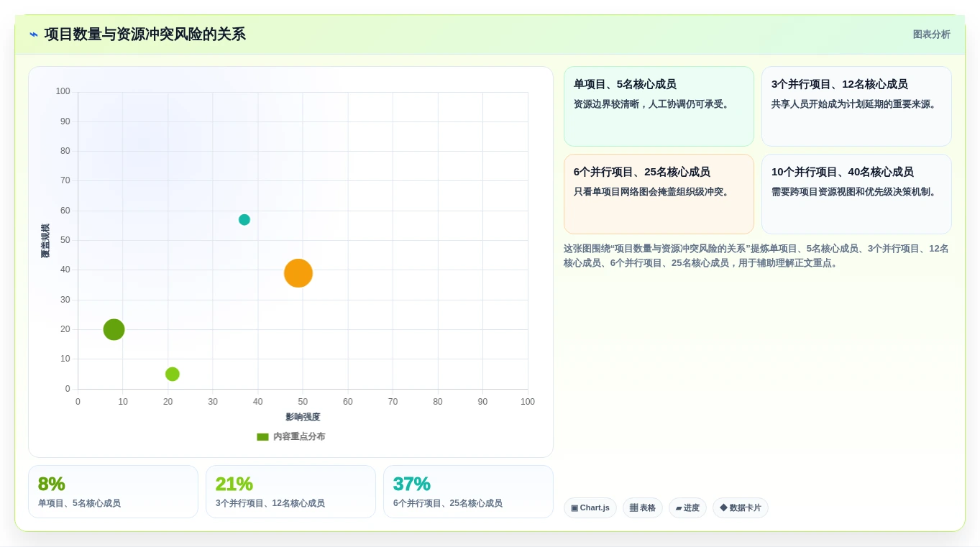This screenshot has width=980, height=547.
Task: Toggle the 内容重点分布 legend color box
Action: [x=262, y=437]
